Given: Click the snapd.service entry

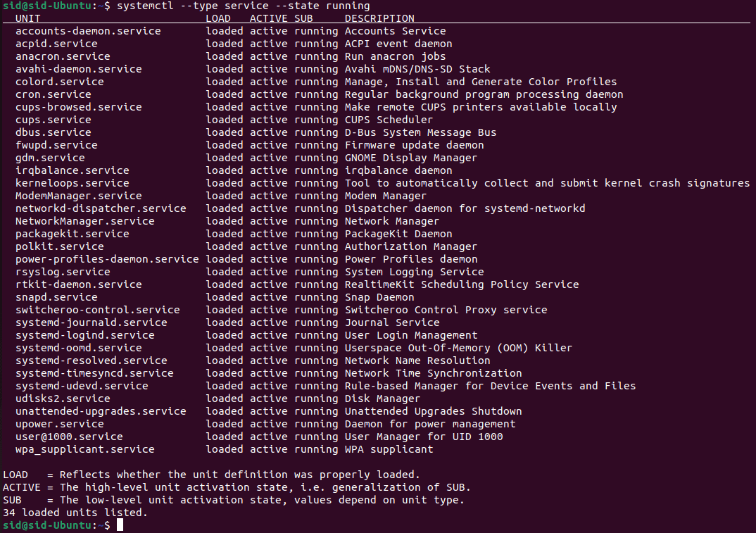Looking at the screenshot, I should click(x=56, y=297).
